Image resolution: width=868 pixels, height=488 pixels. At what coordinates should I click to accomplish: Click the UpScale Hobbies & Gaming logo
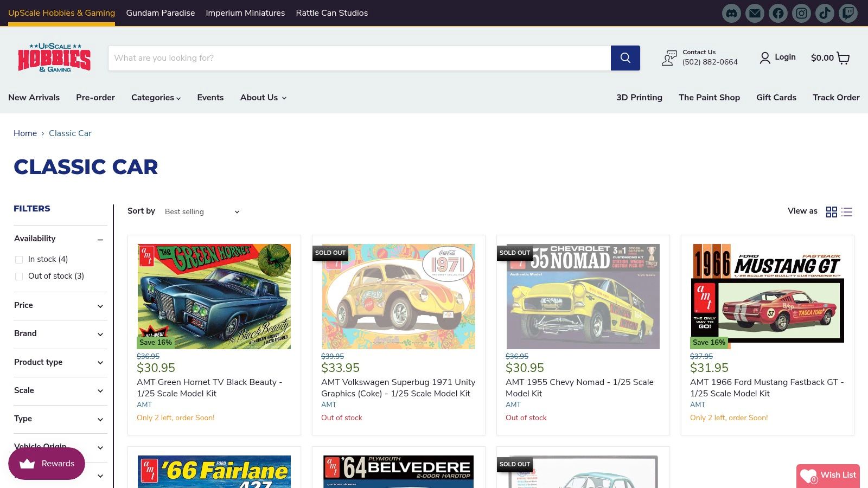click(54, 58)
